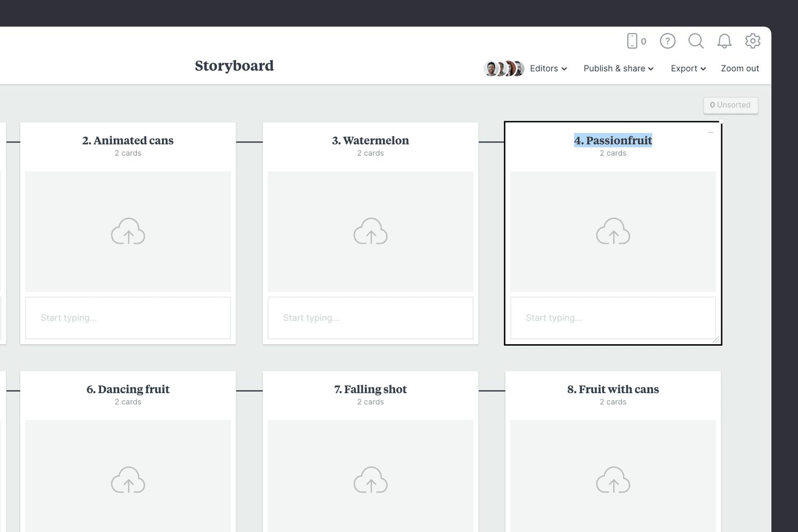The height and width of the screenshot is (532, 798).
Task: Upload image to the Passionfruit frame
Action: 613,232
